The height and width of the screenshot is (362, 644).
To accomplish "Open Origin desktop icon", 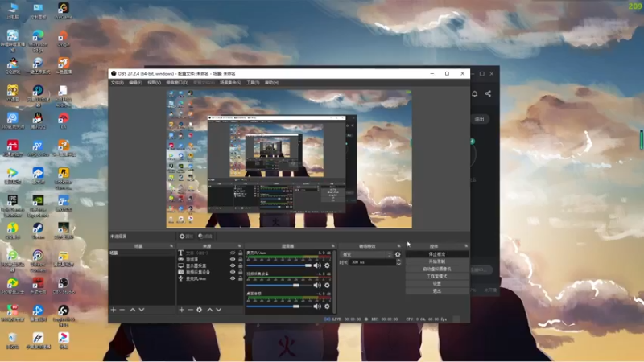I will click(64, 39).
